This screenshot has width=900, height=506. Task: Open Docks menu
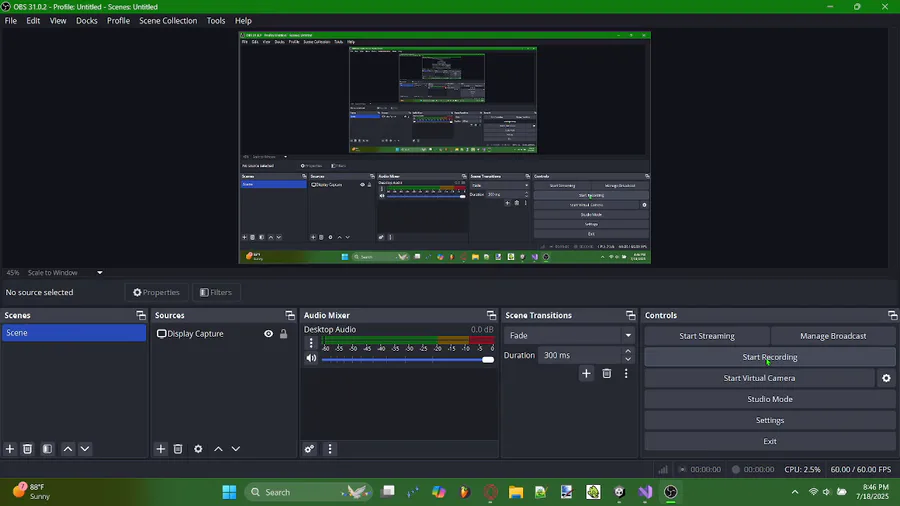[x=87, y=21]
